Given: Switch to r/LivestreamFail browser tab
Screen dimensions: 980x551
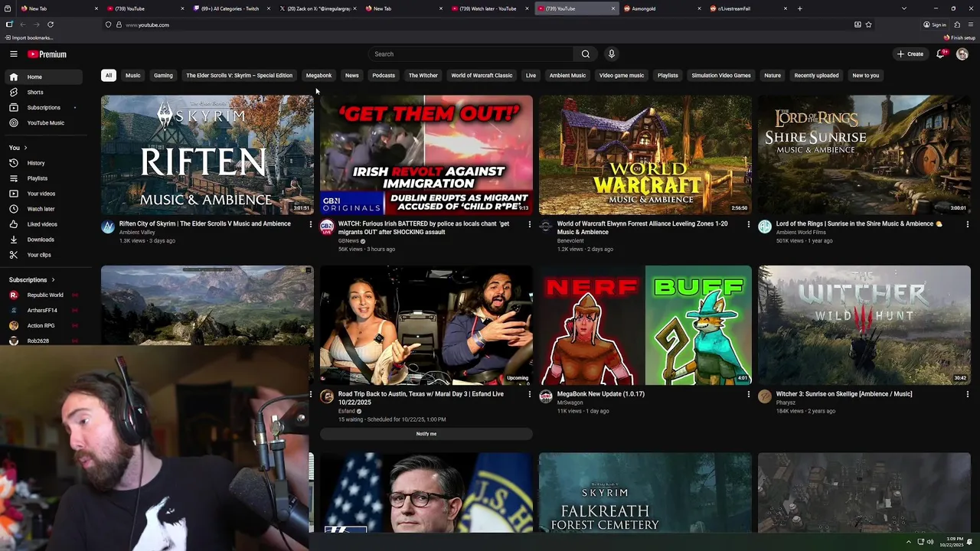Looking at the screenshot, I should (x=748, y=8).
